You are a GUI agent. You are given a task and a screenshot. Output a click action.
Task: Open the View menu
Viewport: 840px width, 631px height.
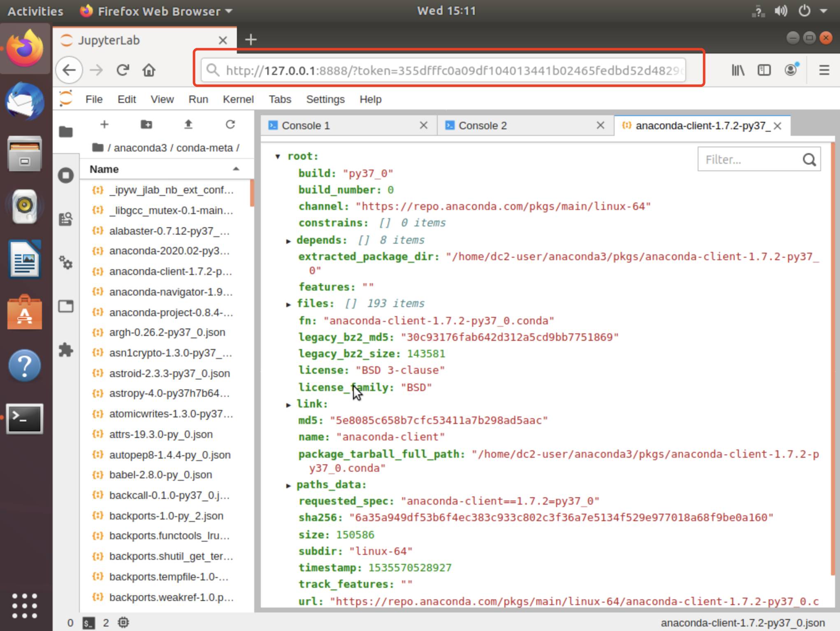pyautogui.click(x=162, y=99)
